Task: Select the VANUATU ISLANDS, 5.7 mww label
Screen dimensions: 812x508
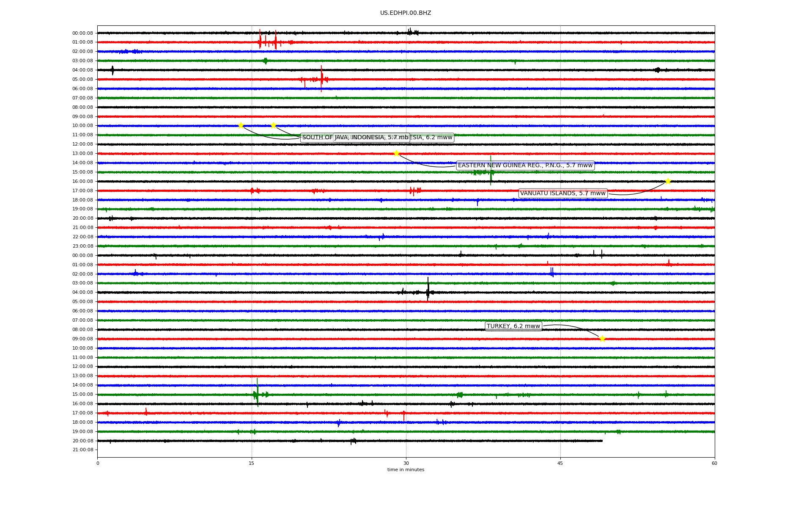Action: coord(562,193)
